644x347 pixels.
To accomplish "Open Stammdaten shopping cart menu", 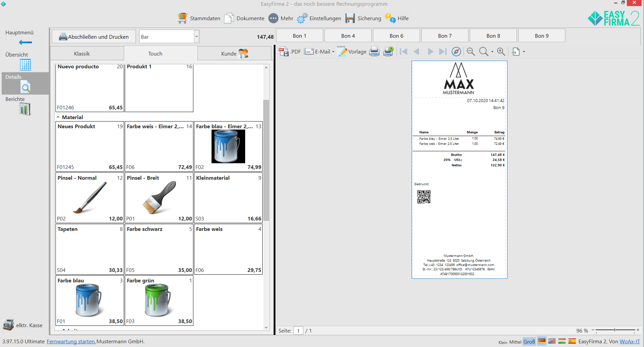I will click(x=199, y=18).
